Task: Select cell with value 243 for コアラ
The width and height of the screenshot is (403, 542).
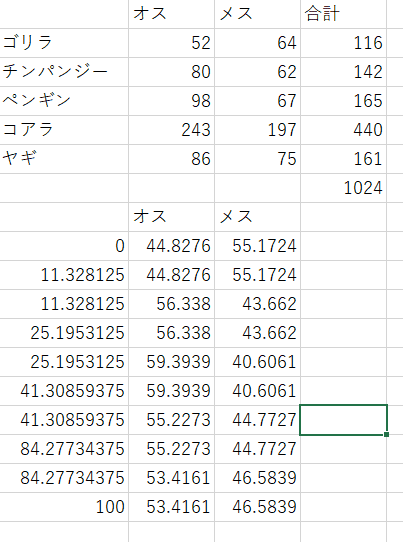Action: (171, 130)
